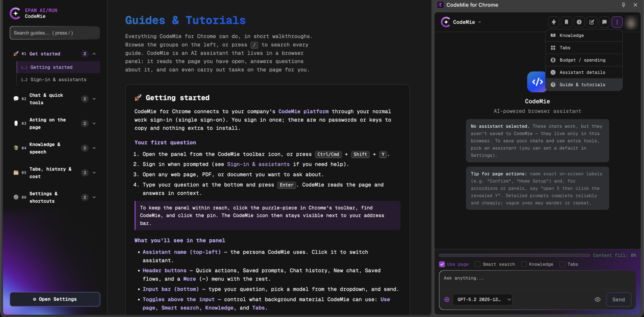Open 1.2 Sign-in & assistants guide item
The height and width of the screenshot is (317, 644).
pos(58,79)
